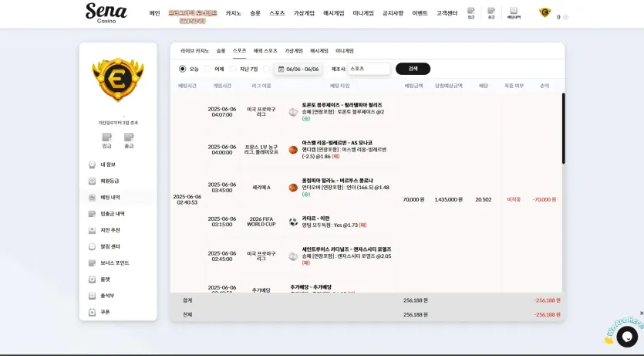Click the Sena Casino logo
Image resolution: width=644 pixels, height=356 pixels.
106,13
